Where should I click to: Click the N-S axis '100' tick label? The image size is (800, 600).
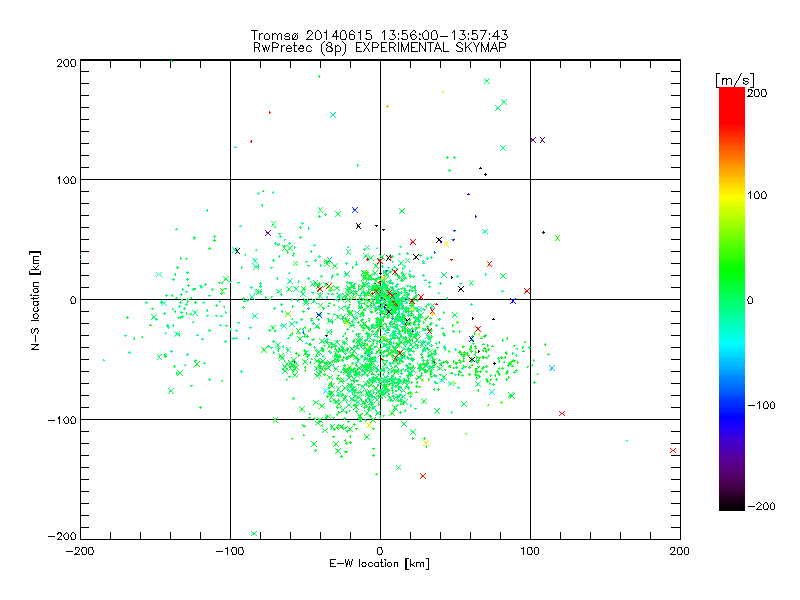pos(66,180)
